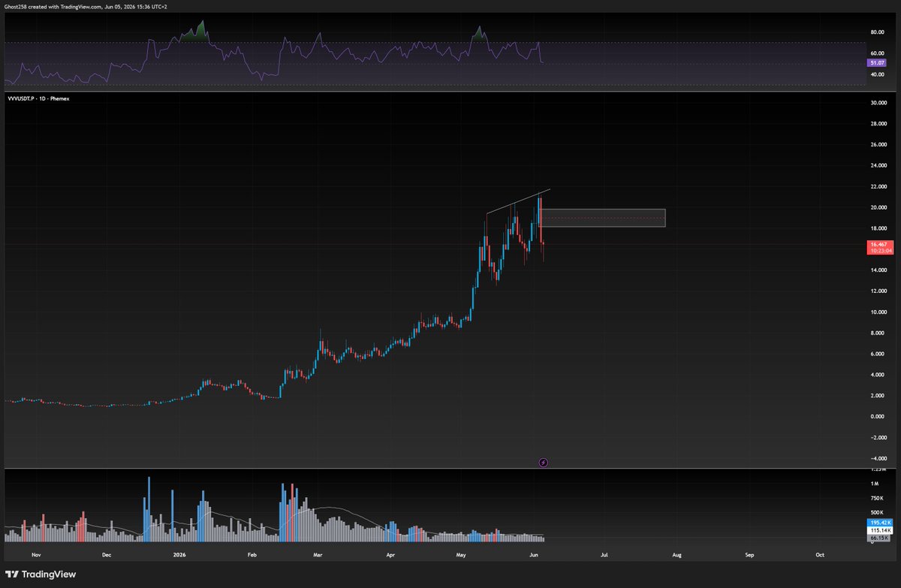Click the 40.00 RSI scale label

pos(877,74)
